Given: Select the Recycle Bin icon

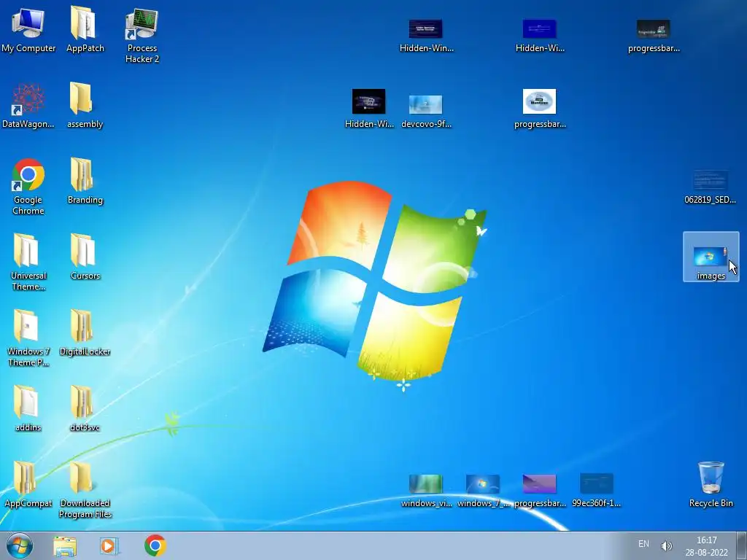Looking at the screenshot, I should [x=711, y=484].
